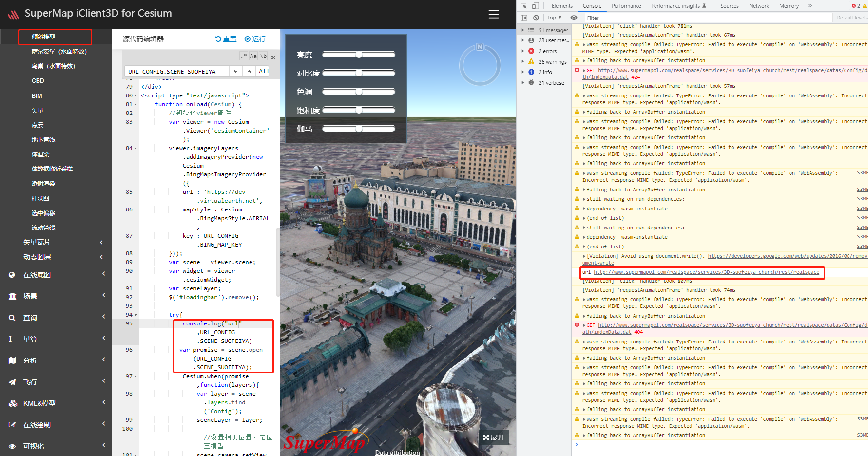Click the 运行 run button
The image size is (868, 456).
(x=255, y=39)
